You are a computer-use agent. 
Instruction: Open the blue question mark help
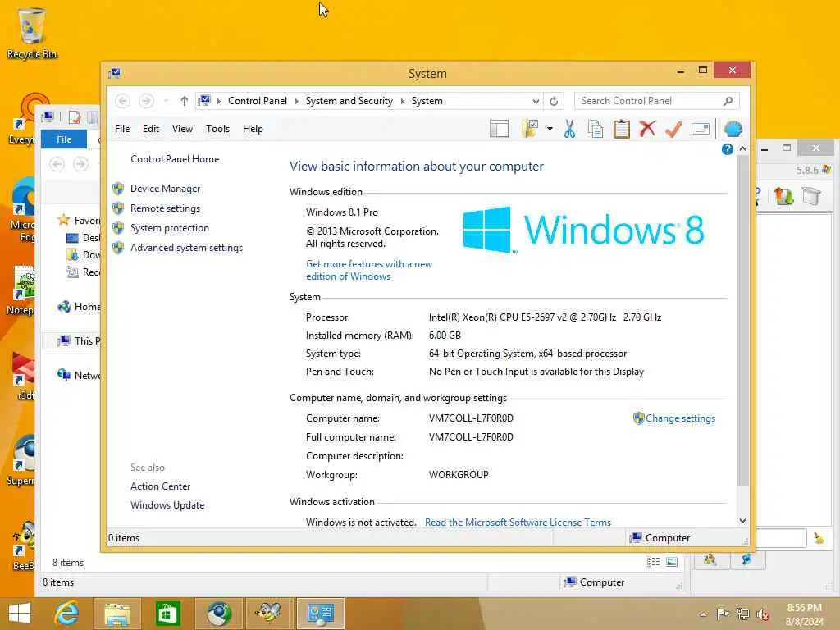click(x=727, y=149)
